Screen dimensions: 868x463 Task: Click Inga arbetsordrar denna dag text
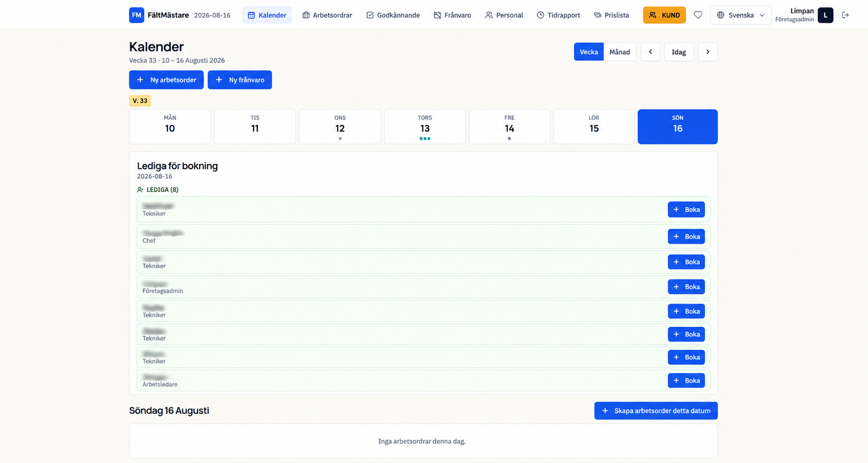(422, 441)
